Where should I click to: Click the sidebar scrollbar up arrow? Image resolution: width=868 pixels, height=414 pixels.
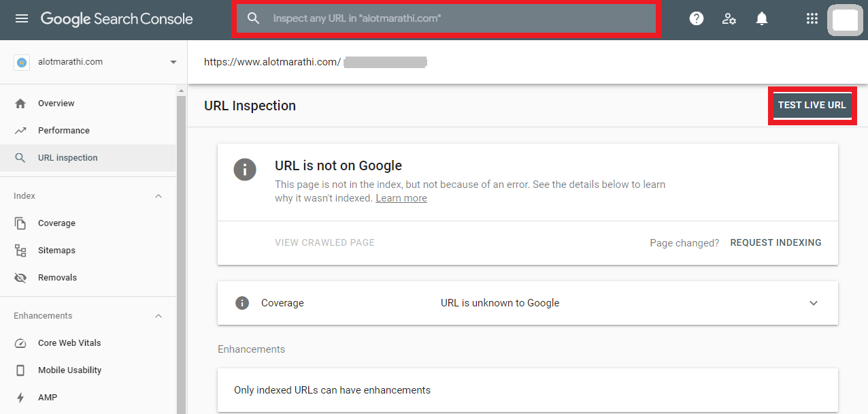(x=182, y=91)
